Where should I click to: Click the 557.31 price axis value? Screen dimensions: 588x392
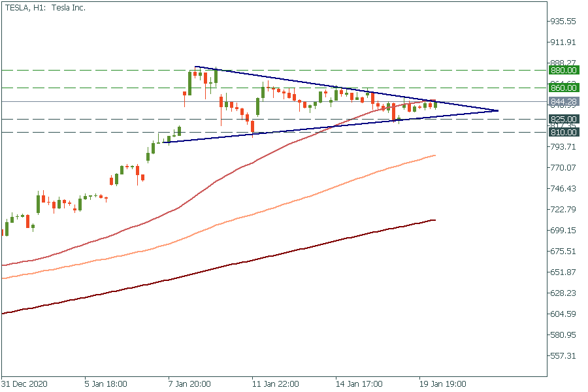pos(563,356)
